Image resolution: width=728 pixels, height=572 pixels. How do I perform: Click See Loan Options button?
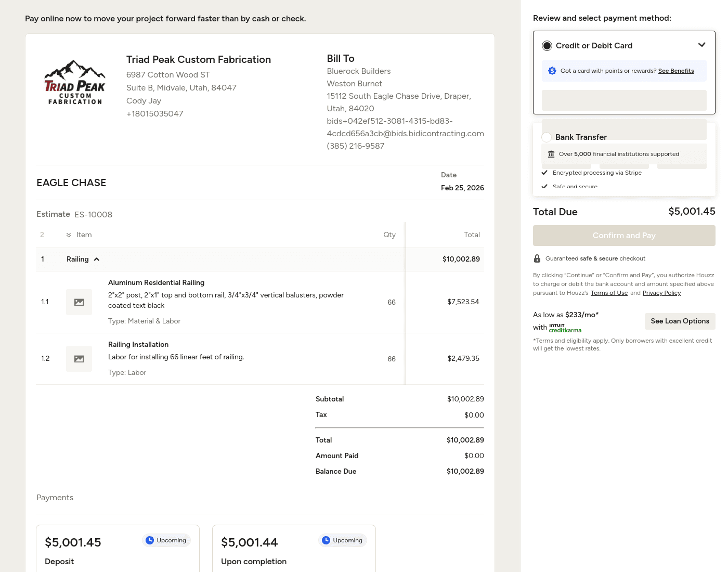[680, 321]
